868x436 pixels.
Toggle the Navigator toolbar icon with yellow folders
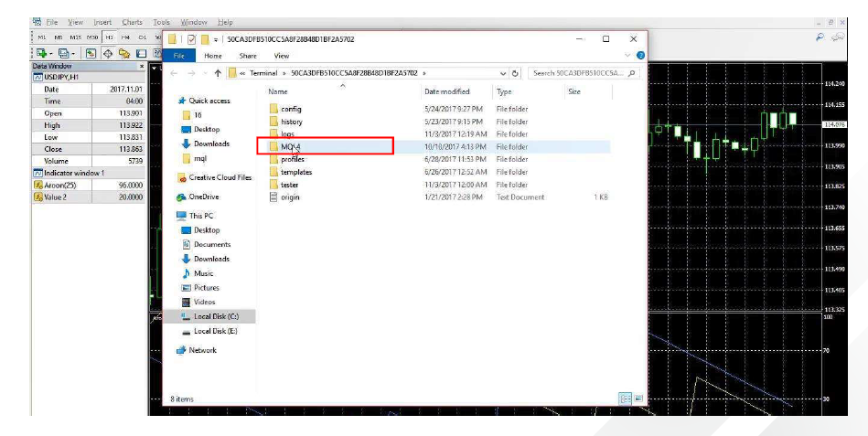pos(124,53)
